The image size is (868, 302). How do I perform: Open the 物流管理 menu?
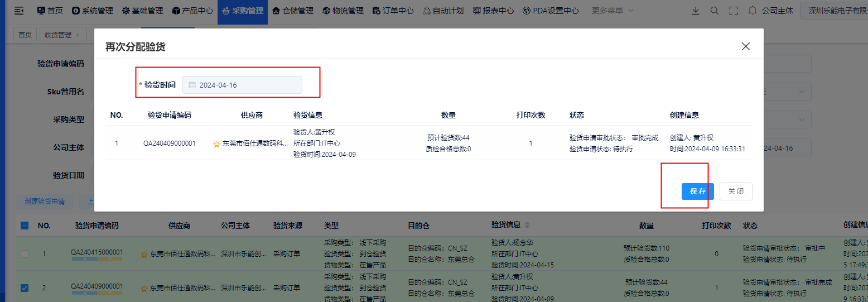point(343,11)
